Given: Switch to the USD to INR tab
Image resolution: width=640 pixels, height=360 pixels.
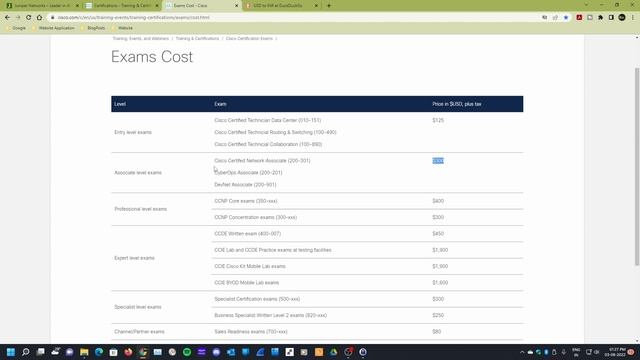Looking at the screenshot, I should 281,6.
